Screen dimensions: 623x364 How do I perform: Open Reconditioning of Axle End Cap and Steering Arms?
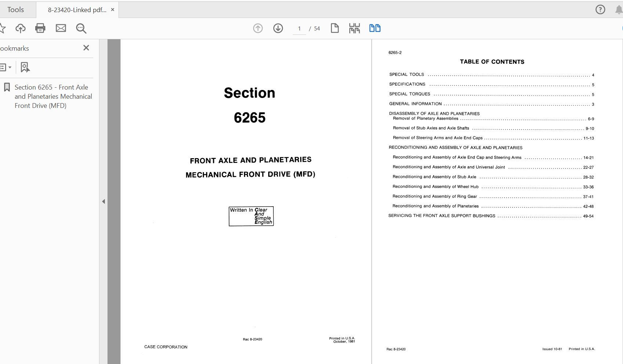tap(493, 157)
